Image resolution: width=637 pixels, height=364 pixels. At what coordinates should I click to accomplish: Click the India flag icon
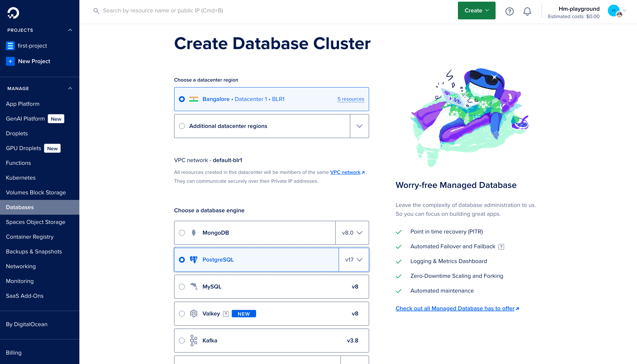tap(194, 99)
